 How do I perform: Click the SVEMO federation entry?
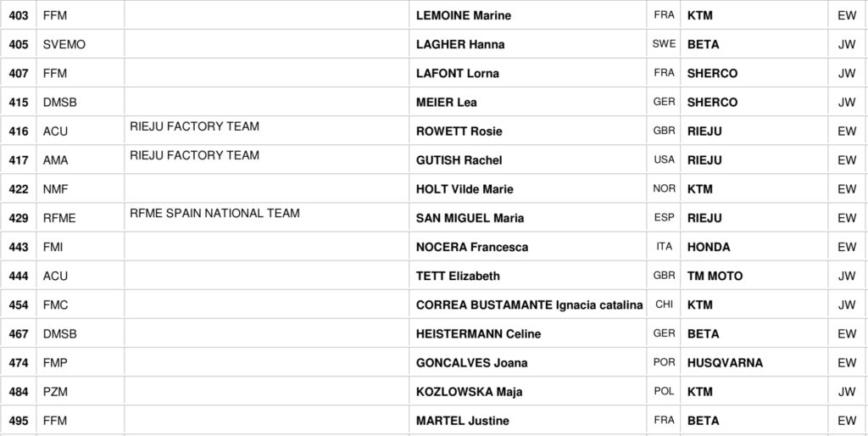pyautogui.click(x=64, y=44)
